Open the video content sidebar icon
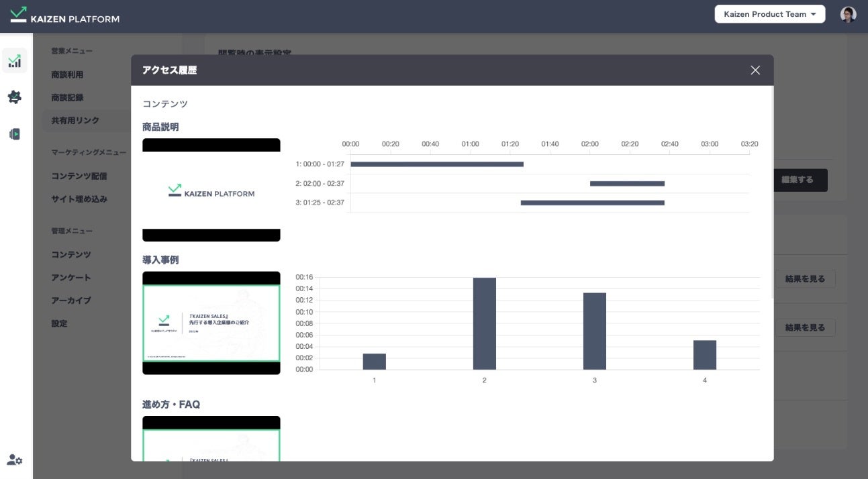 (x=15, y=134)
